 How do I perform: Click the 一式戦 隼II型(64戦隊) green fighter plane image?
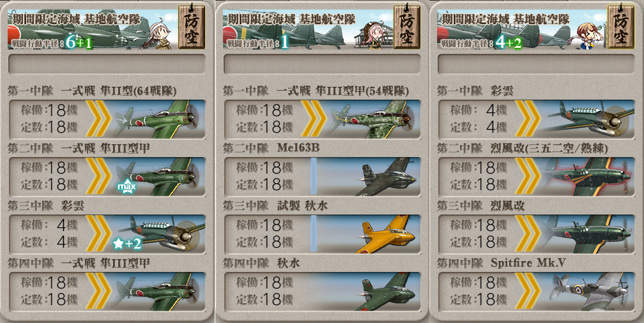[159, 119]
